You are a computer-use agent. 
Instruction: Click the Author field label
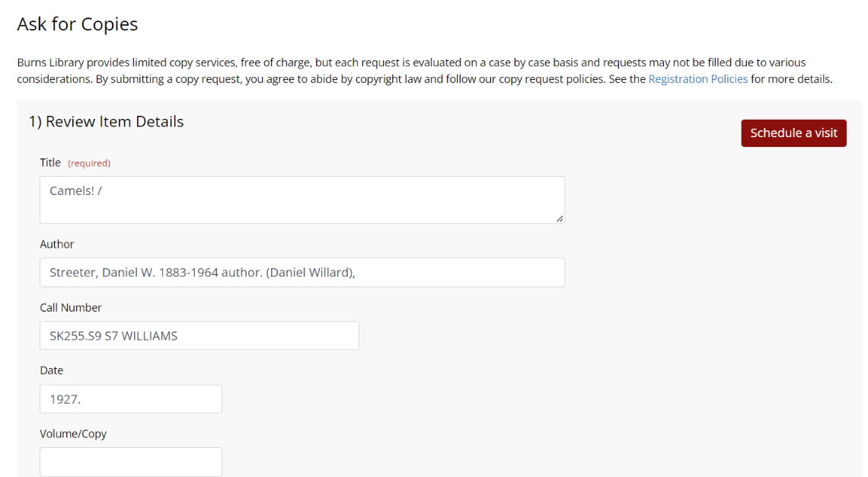point(57,245)
